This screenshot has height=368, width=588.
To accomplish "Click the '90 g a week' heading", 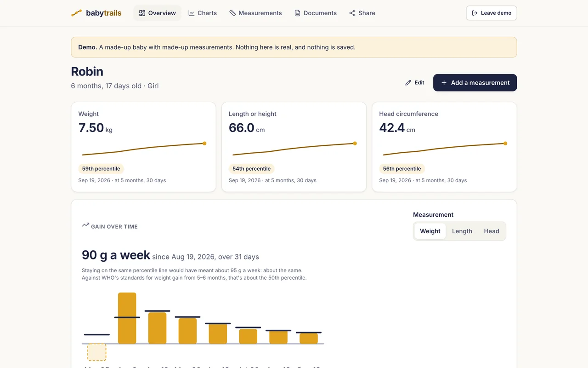I will pyautogui.click(x=116, y=255).
